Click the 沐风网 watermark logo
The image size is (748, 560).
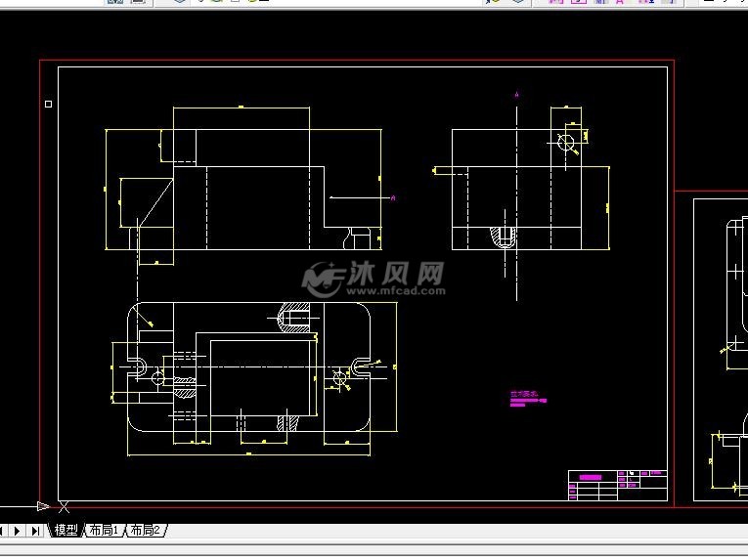374,279
